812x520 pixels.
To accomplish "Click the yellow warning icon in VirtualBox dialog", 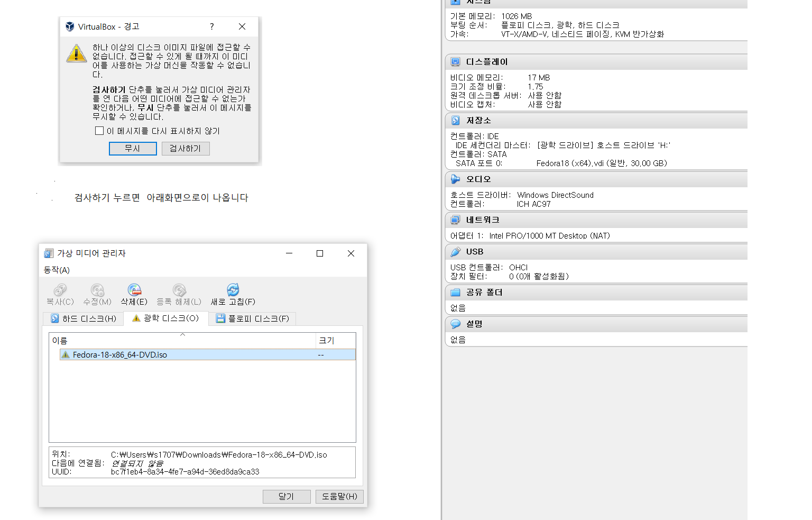I will tap(76, 53).
